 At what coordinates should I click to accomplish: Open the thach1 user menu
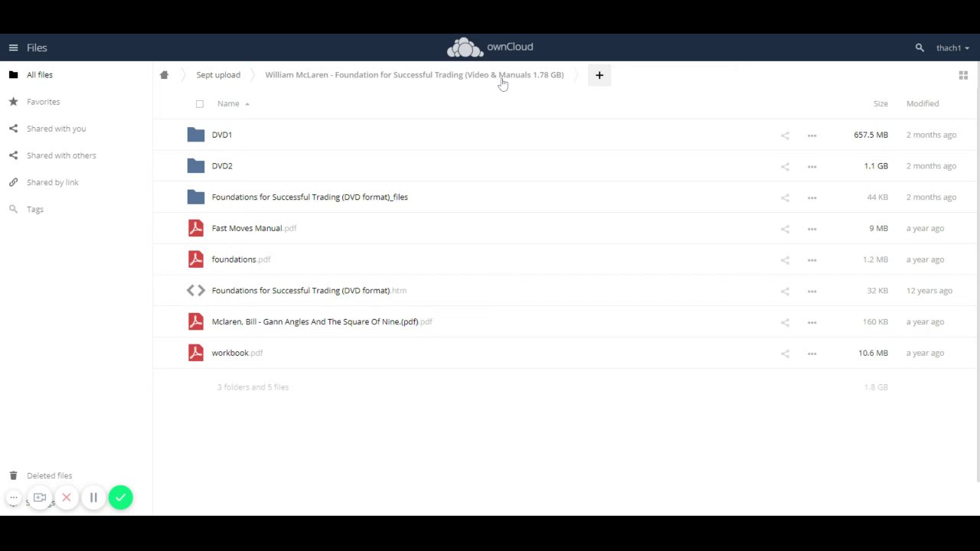pyautogui.click(x=952, y=47)
